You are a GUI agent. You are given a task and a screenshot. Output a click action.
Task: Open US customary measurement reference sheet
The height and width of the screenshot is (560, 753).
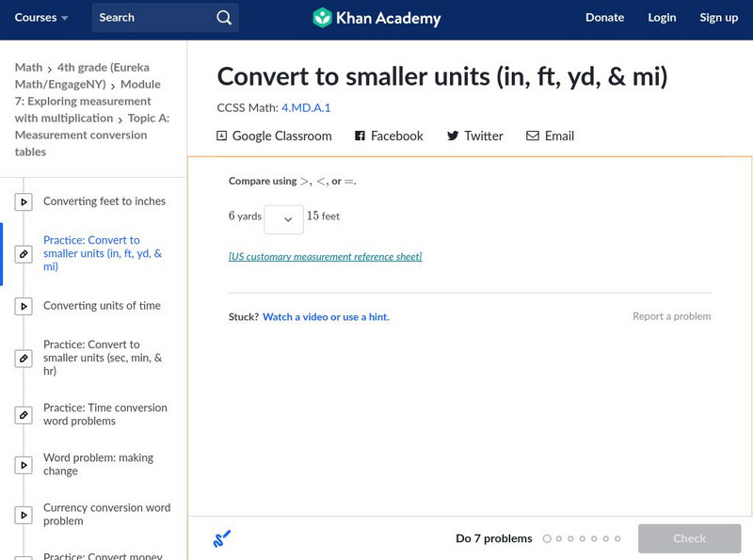[325, 257]
